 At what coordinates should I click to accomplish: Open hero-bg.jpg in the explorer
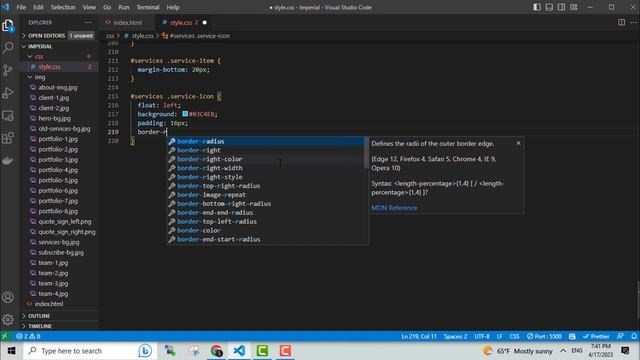coord(58,118)
